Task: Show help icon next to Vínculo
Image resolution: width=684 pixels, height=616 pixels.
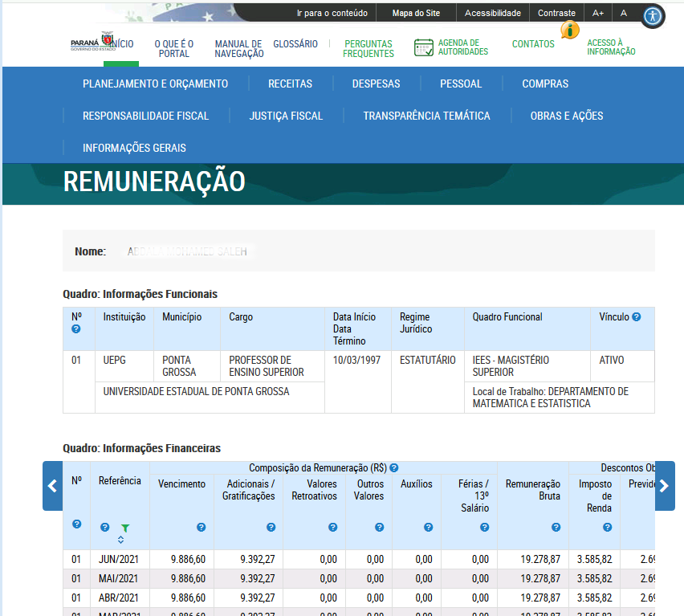Action: pos(637,317)
